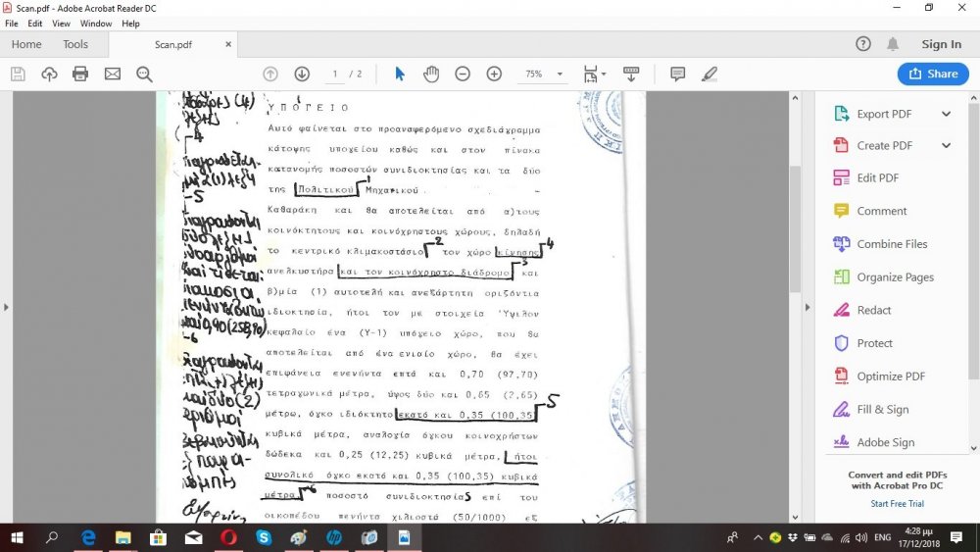Image resolution: width=980 pixels, height=552 pixels.
Task: Expand the Export PDF options
Action: coord(946,114)
